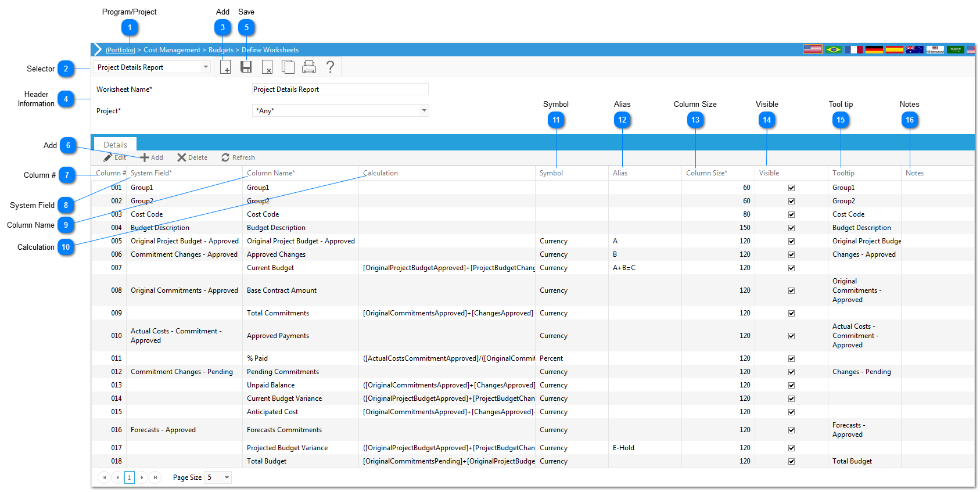Open the Project *Any* dropdown

[424, 110]
